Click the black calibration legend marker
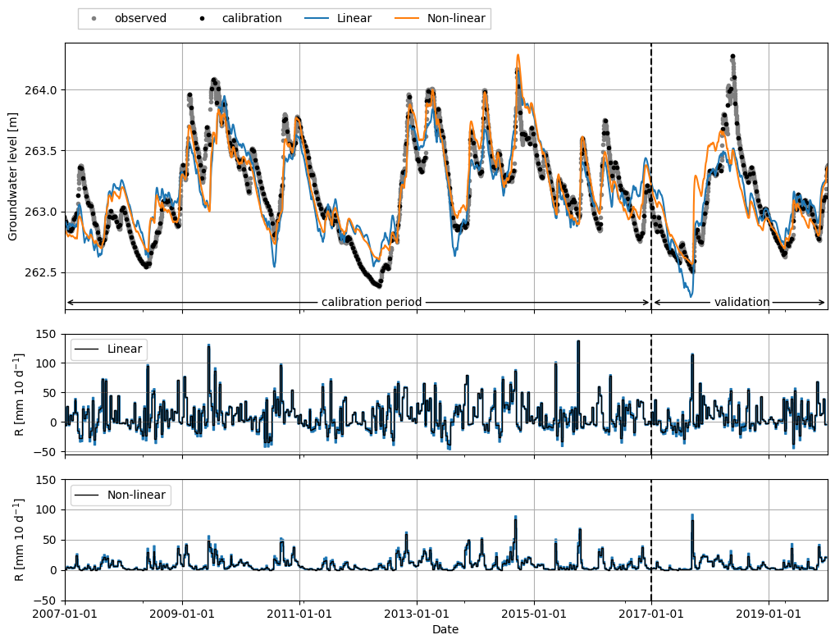The width and height of the screenshot is (835, 644). [202, 19]
